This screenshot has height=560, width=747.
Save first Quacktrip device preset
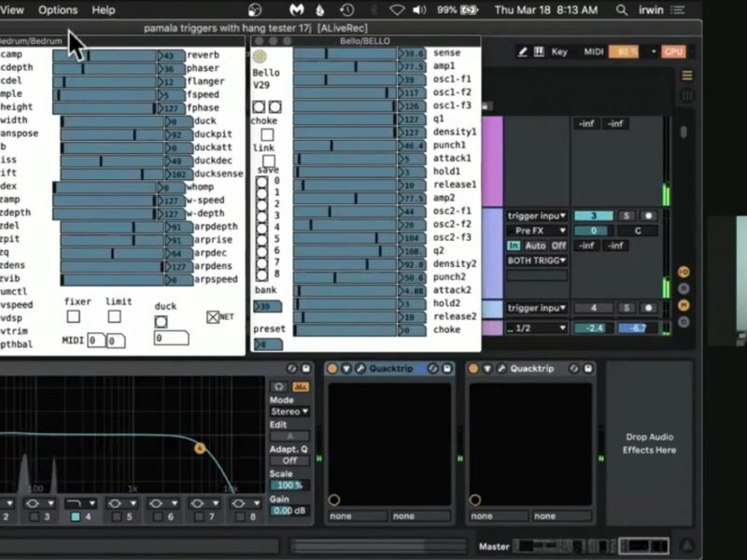(x=446, y=369)
